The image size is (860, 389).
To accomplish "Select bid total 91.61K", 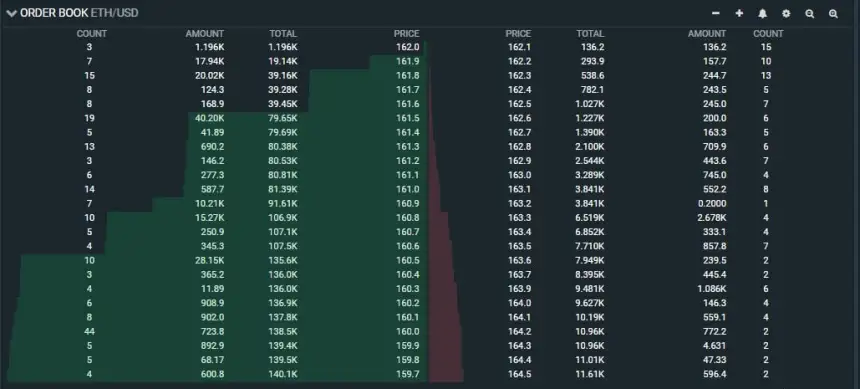I will coord(283,204).
